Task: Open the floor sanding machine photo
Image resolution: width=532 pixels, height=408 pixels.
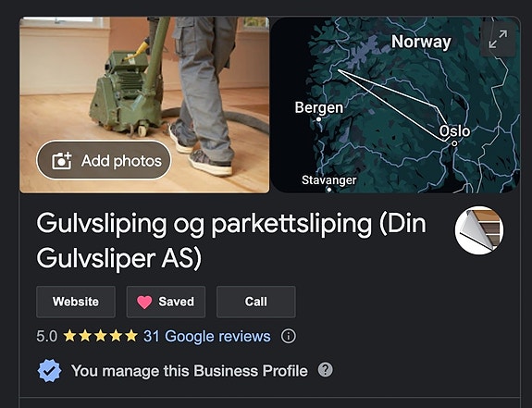Action: [x=144, y=105]
